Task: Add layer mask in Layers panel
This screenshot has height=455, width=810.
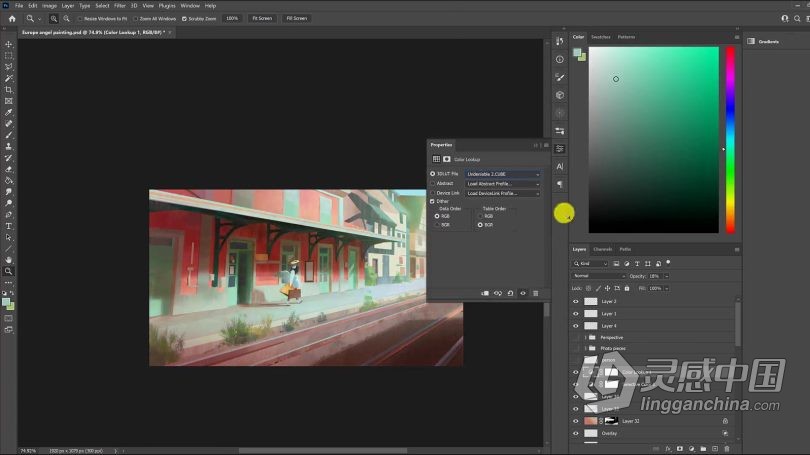Action: [x=680, y=449]
